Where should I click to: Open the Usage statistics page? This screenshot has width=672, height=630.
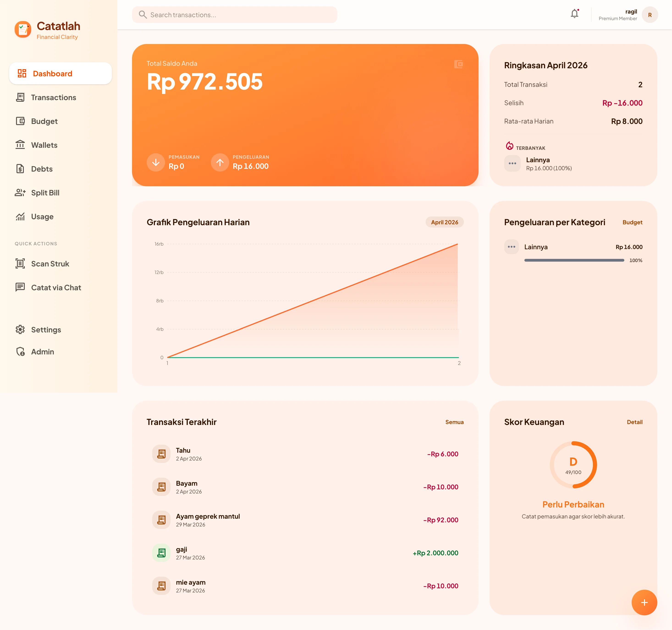[x=42, y=216]
